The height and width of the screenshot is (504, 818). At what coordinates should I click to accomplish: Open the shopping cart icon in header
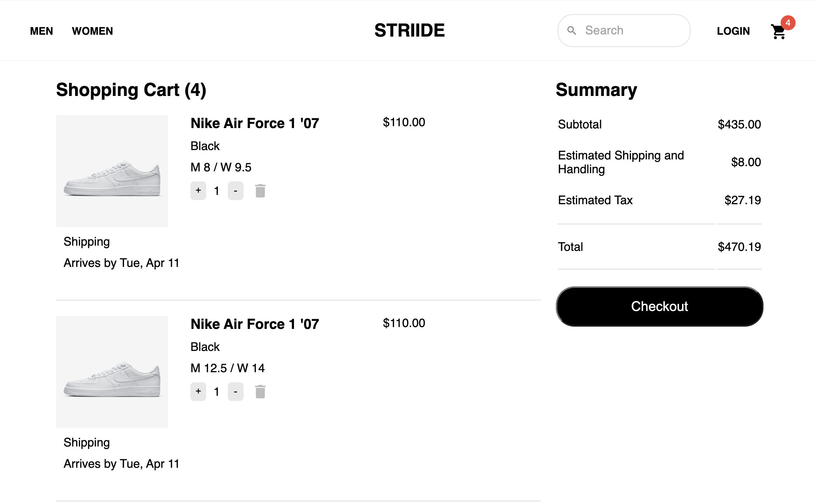point(778,32)
